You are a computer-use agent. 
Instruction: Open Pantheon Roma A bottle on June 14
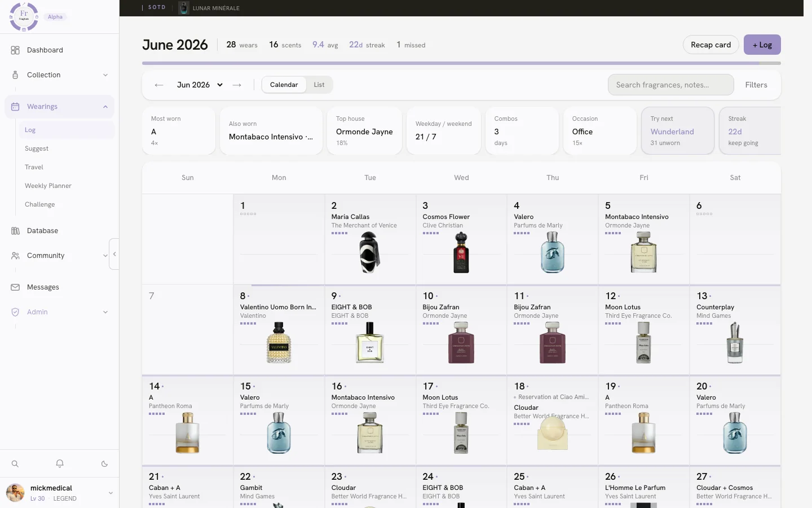click(187, 433)
